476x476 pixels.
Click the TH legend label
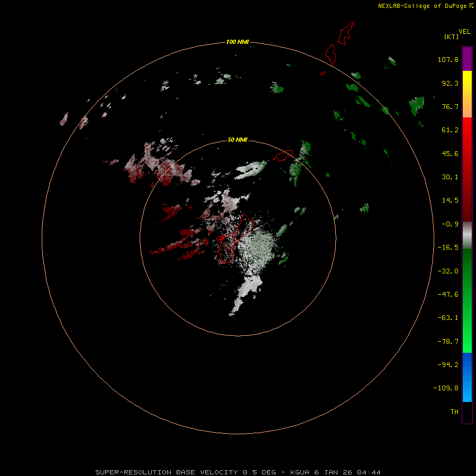click(454, 412)
